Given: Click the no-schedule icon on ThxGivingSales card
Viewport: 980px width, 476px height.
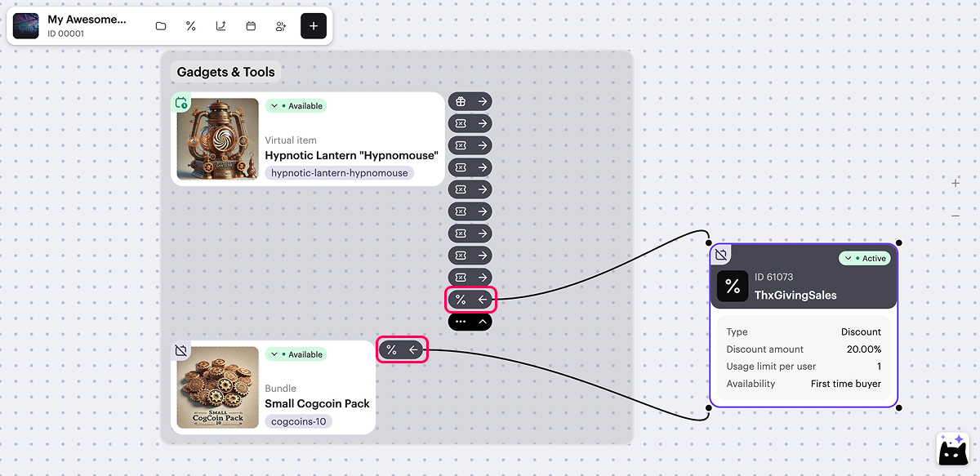Looking at the screenshot, I should 721,255.
